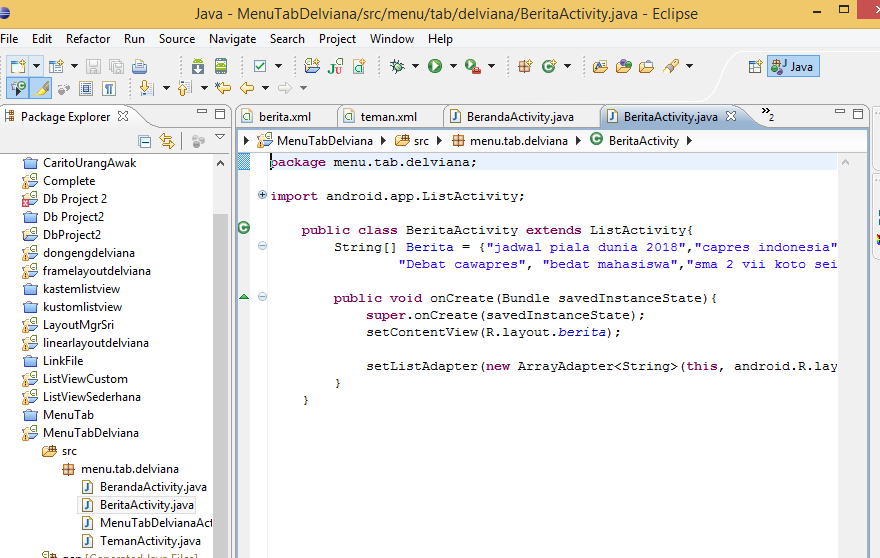Toggle Mark Occurrences highlighter icon

point(42,88)
